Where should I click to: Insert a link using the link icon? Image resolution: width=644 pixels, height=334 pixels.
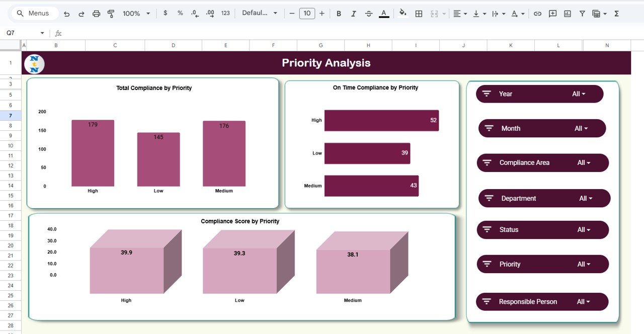[538, 14]
